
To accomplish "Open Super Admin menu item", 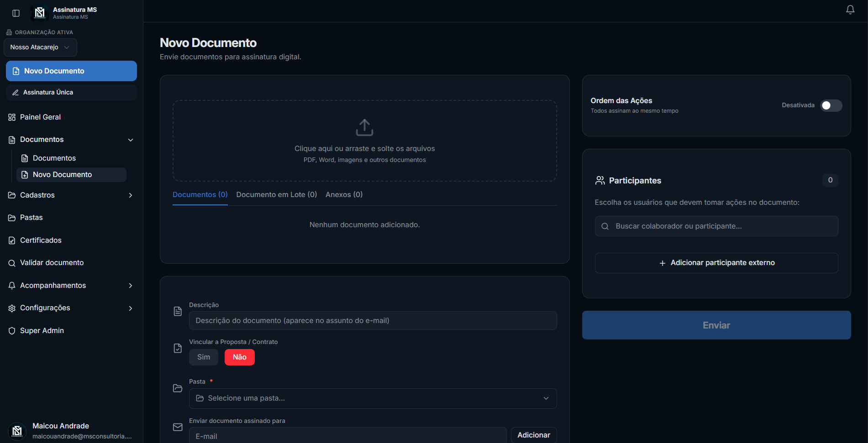I will 71,331.
